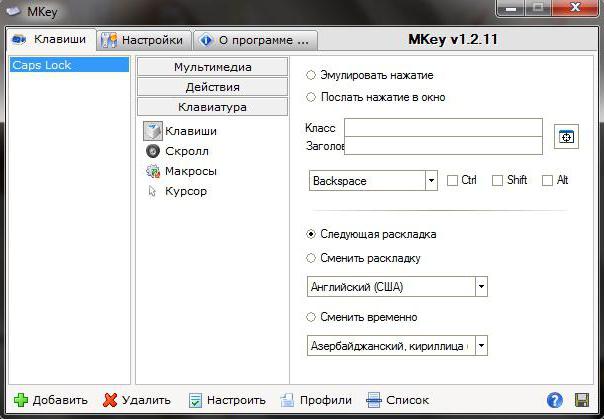
Task: Click the Настроить button label at bottom
Action: (236, 401)
